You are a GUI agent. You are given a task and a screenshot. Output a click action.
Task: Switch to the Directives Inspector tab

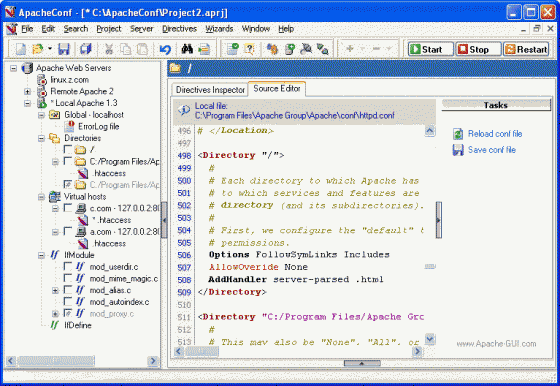pos(210,90)
